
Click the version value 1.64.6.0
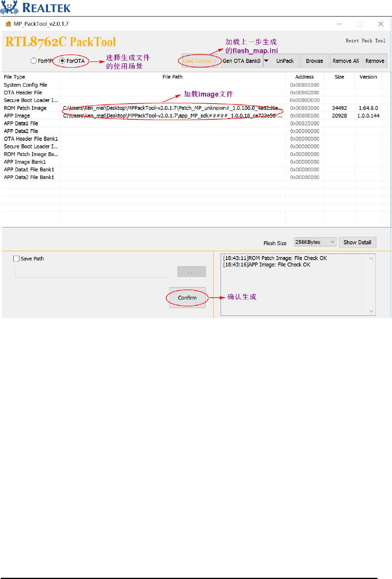pos(368,108)
